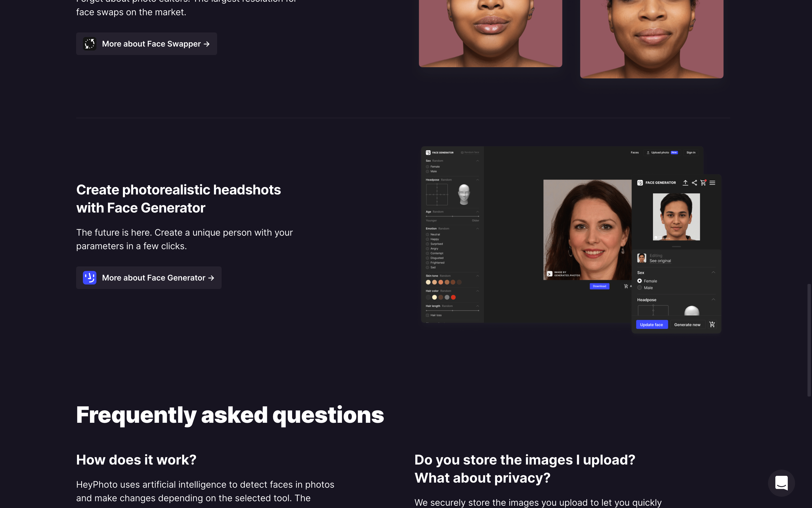812x508 pixels.
Task: Click the young man portrait in mobile panel
Action: point(676,217)
